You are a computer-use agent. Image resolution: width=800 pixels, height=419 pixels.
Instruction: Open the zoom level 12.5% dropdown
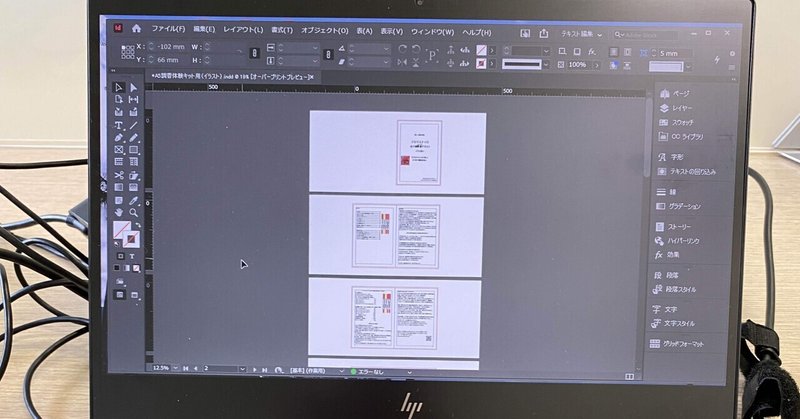176,368
